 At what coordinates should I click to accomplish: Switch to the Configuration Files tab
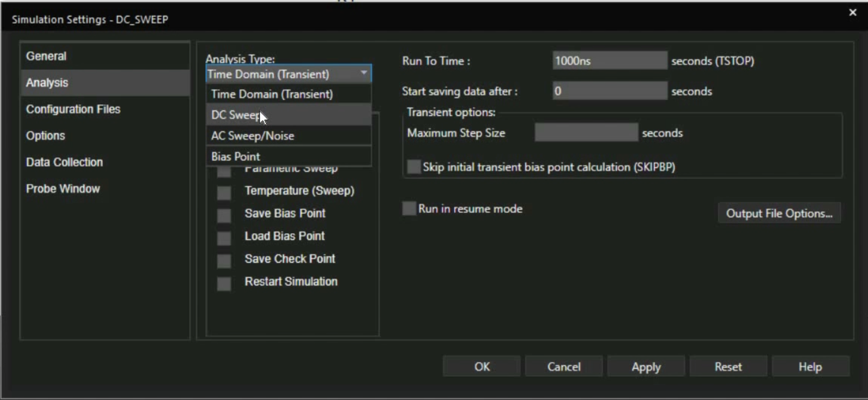pos(73,110)
